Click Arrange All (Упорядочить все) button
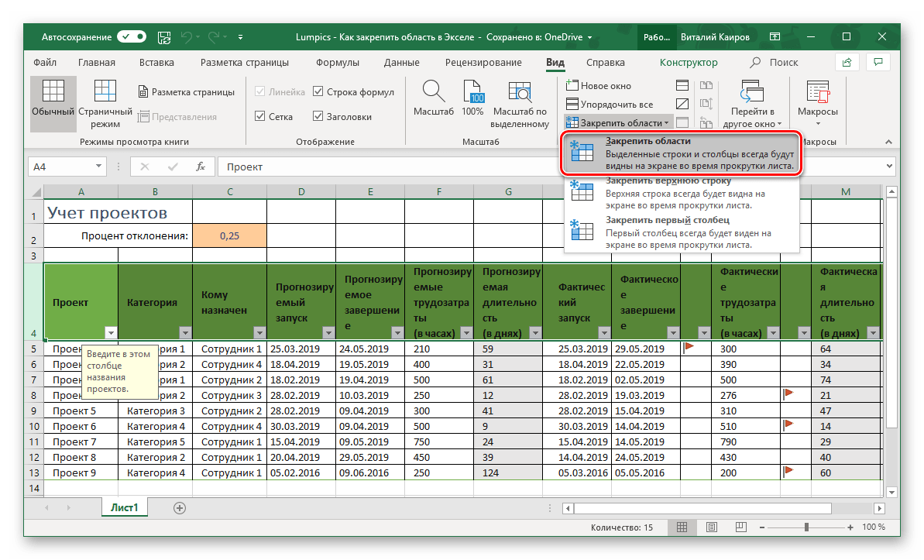This screenshot has width=924, height=560. (609, 104)
